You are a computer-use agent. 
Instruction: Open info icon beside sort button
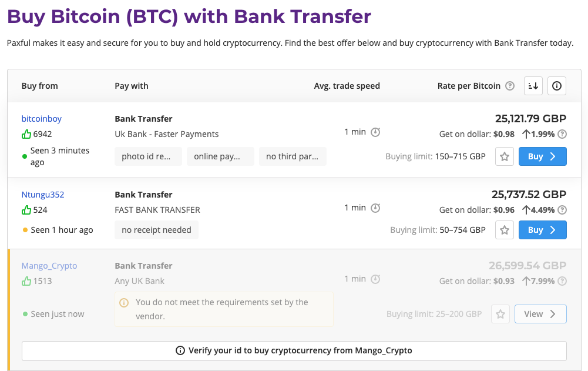[556, 86]
